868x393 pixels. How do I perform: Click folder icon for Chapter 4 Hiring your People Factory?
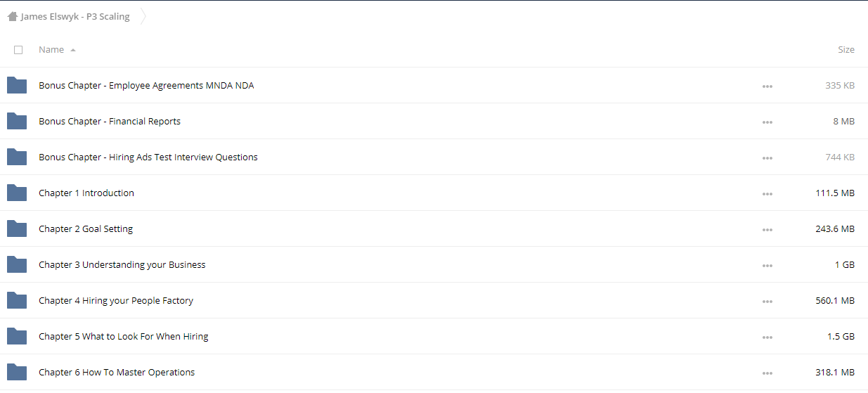(x=17, y=300)
